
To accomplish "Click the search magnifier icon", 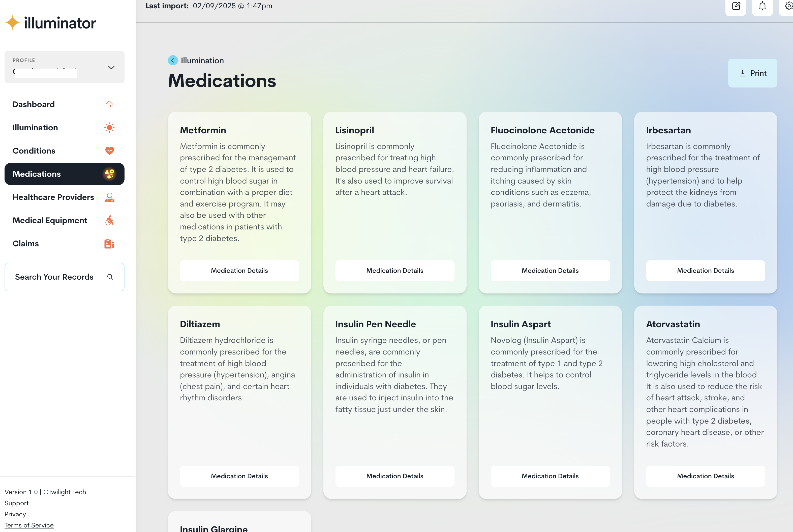I will click(110, 277).
